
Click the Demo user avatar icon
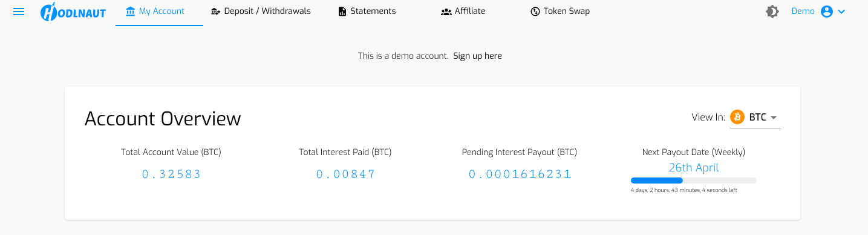click(827, 12)
